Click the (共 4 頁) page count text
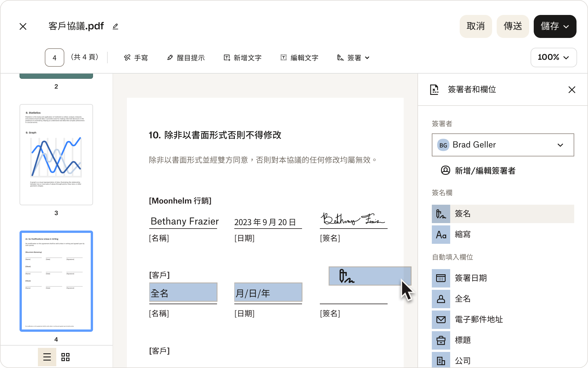 (85, 57)
